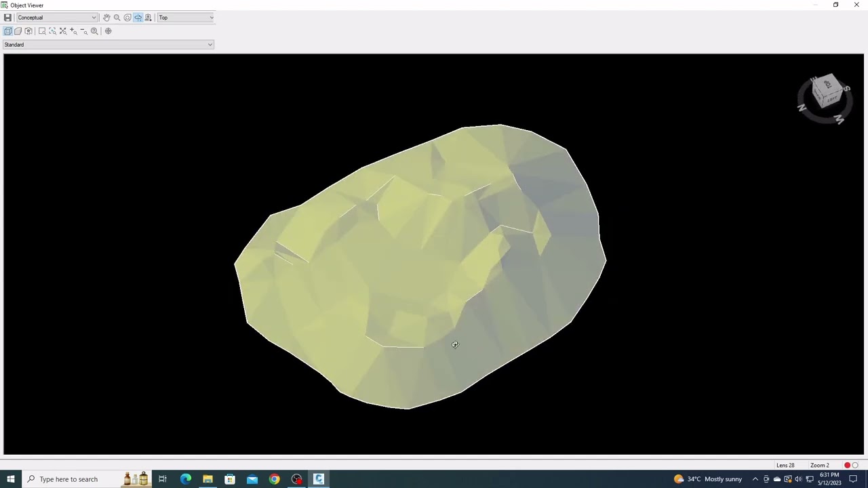The height and width of the screenshot is (488, 868).
Task: Click the Zoom In plus icon
Action: click(73, 31)
